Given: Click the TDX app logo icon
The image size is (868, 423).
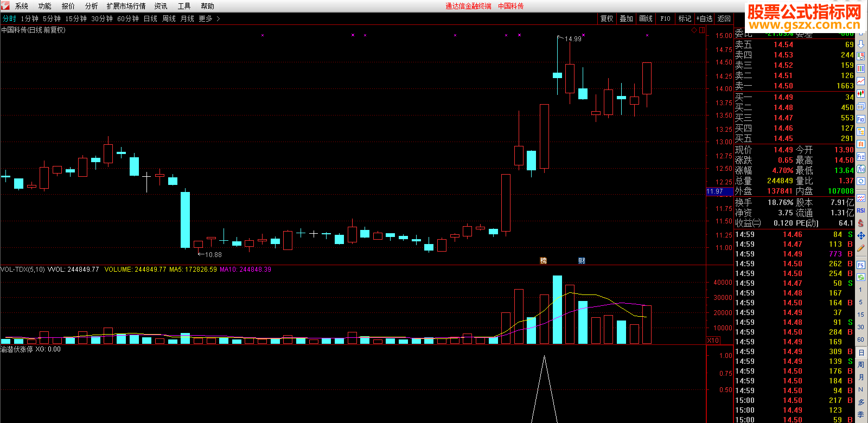Looking at the screenshot, I should coord(5,5).
